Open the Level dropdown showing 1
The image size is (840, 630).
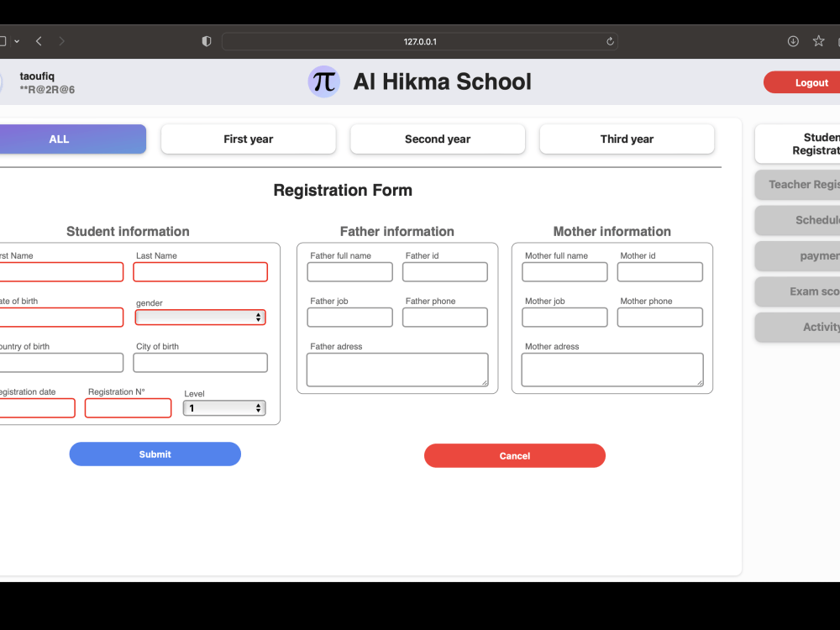[x=224, y=408]
